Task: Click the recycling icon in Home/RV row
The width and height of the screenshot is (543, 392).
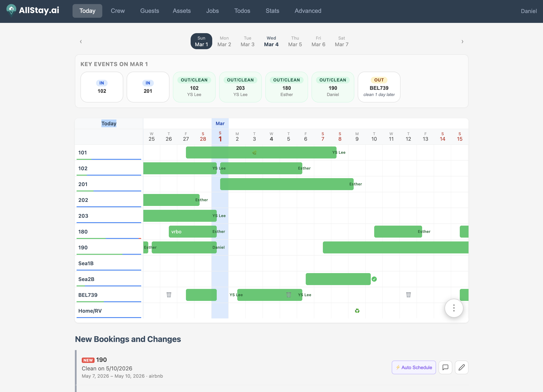Action: click(357, 311)
